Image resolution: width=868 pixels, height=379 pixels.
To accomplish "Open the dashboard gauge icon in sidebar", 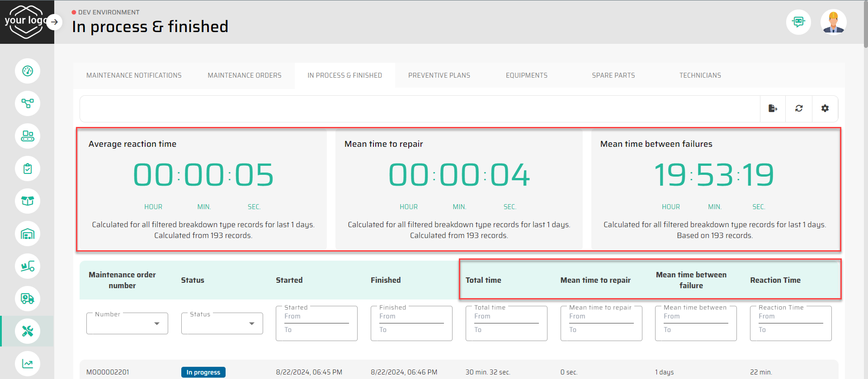I will (x=28, y=71).
